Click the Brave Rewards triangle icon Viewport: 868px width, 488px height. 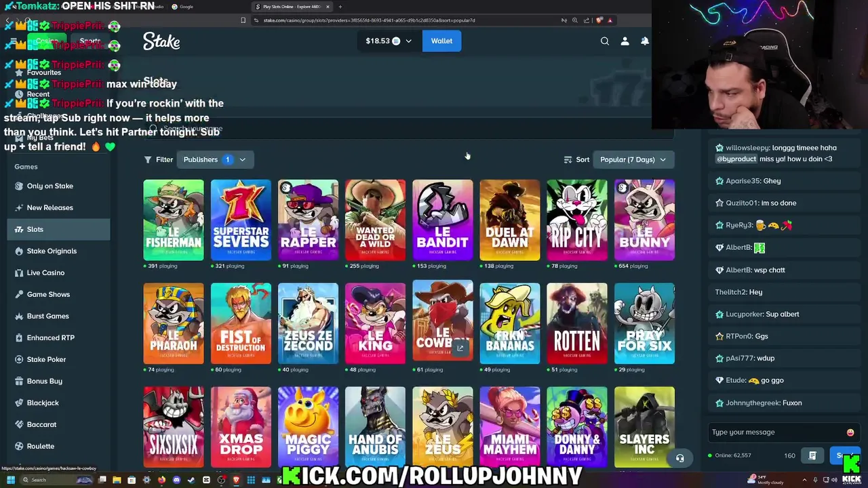tap(610, 20)
